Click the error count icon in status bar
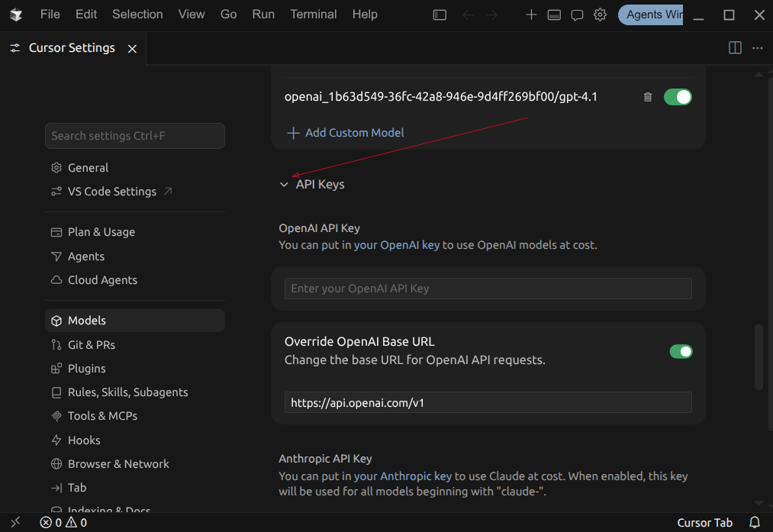 click(45, 523)
